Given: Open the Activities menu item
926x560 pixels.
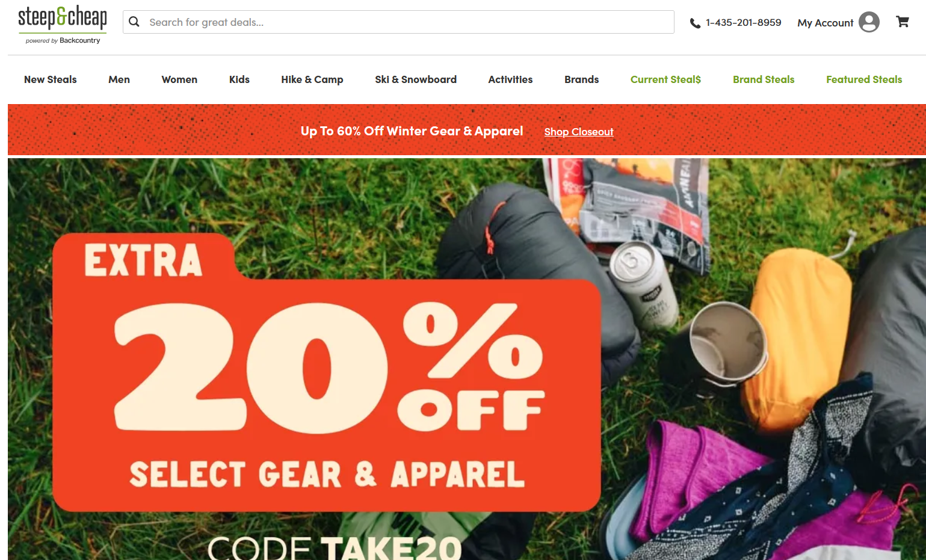Looking at the screenshot, I should click(x=510, y=79).
